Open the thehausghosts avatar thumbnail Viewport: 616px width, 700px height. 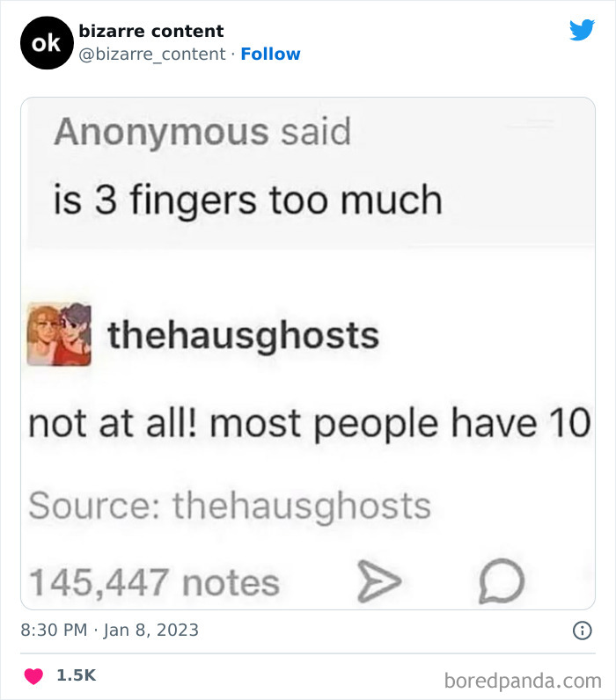[59, 334]
